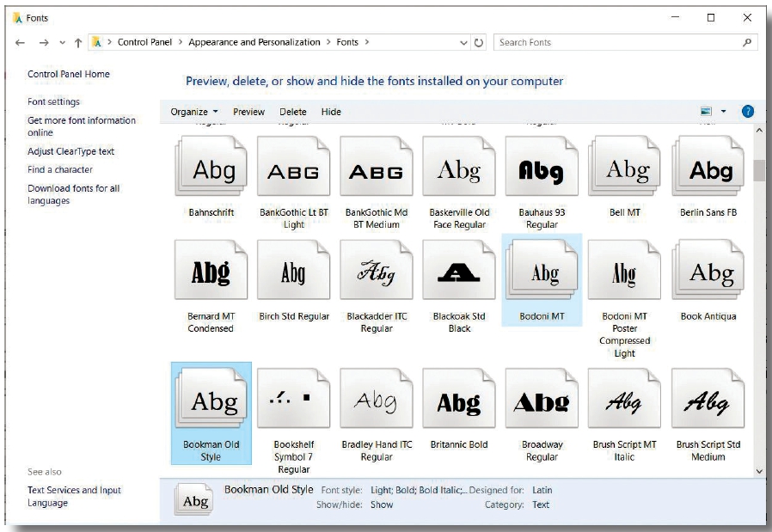Expand chevron before Control Panel breadcrumb
This screenshot has height=532, width=772.
tap(109, 42)
